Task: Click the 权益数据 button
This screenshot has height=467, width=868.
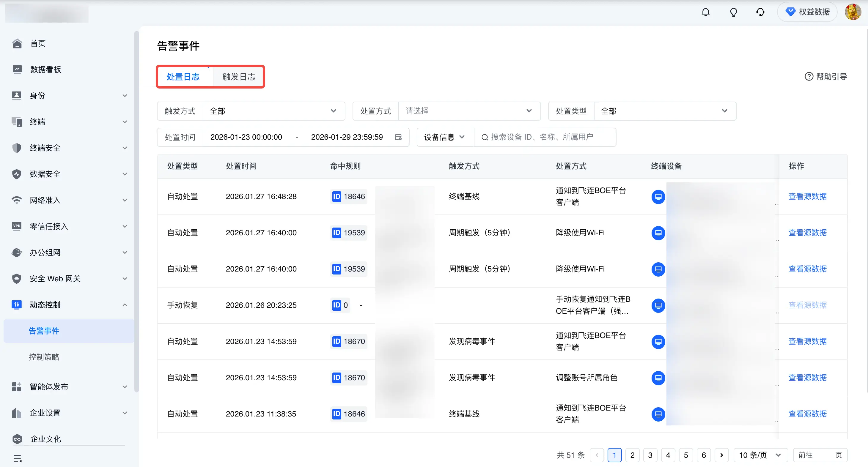Action: pos(807,12)
